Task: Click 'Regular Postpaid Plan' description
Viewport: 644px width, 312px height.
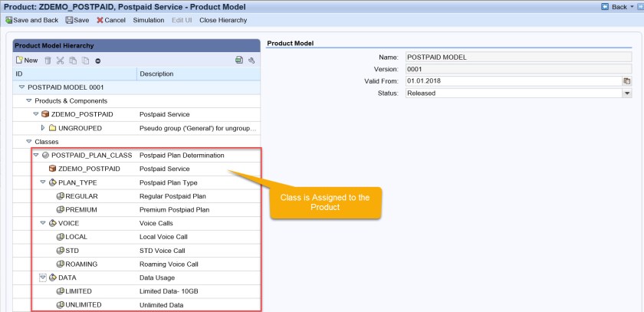Action: pos(172,196)
